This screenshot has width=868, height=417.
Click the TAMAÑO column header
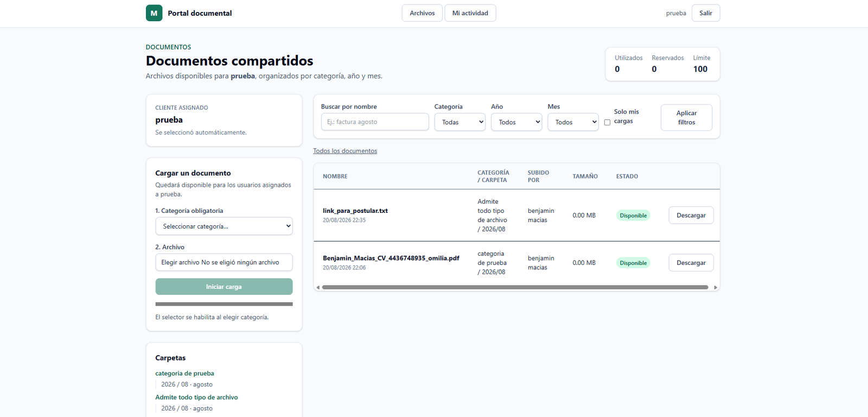585,176
